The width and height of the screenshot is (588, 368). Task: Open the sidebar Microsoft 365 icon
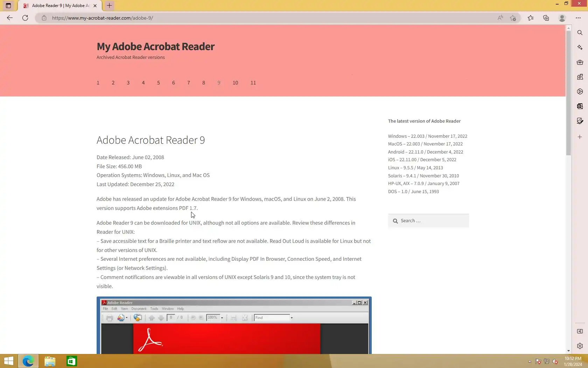click(580, 91)
